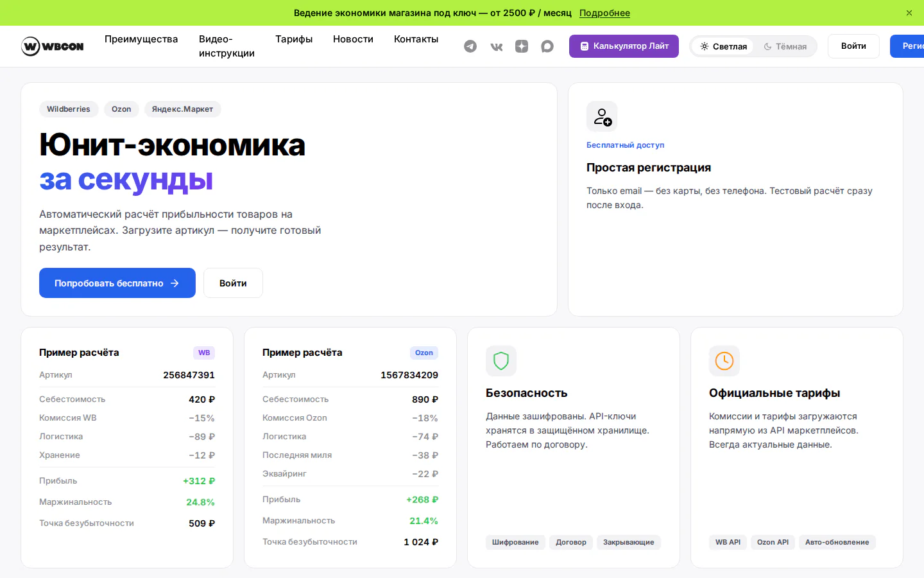This screenshot has height=578, width=924.
Task: Click the WB badge in example card
Action: click(204, 353)
